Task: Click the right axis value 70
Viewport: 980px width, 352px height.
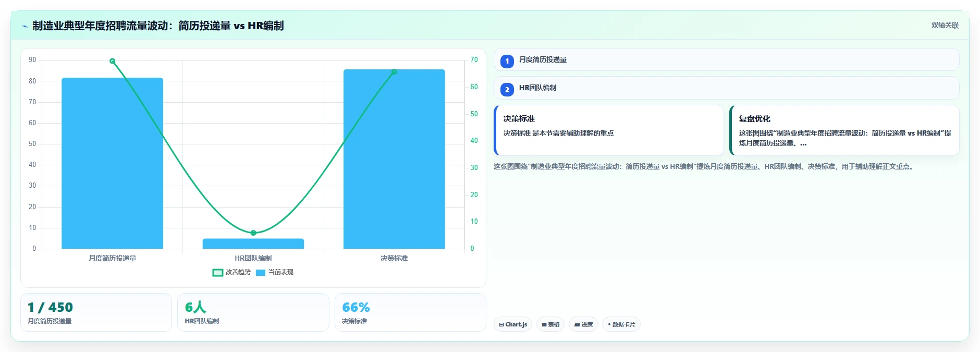Action: [474, 60]
